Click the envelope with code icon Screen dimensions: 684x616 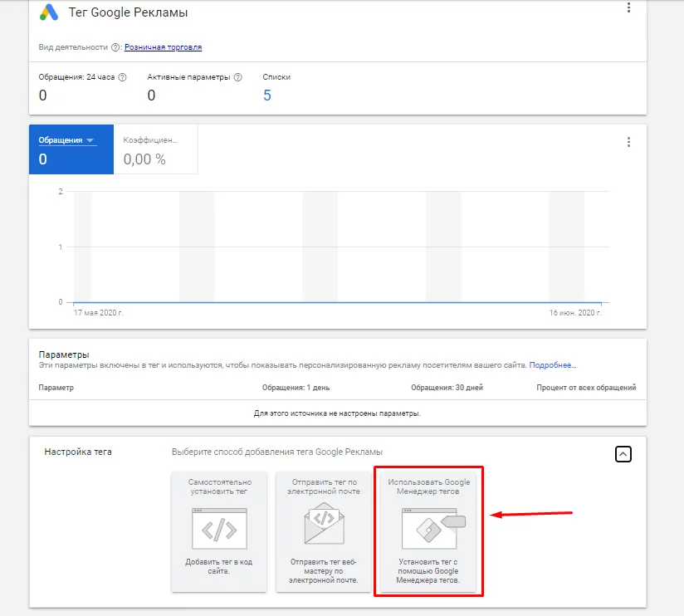click(324, 523)
